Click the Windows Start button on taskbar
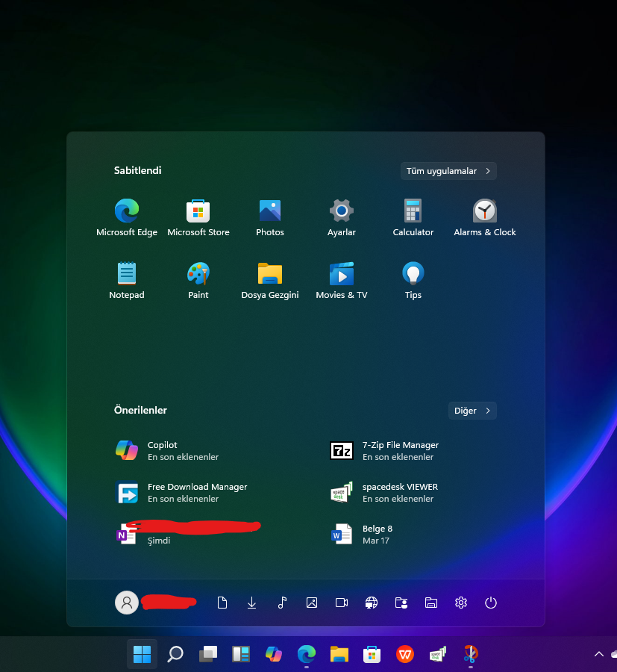The width and height of the screenshot is (617, 672). coord(142,654)
